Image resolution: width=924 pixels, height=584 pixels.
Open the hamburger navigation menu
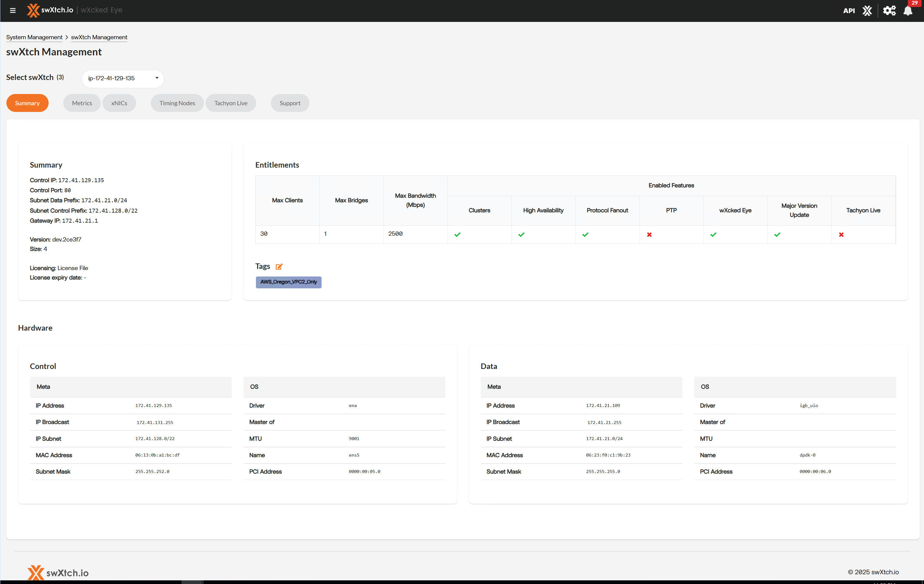[x=13, y=10]
